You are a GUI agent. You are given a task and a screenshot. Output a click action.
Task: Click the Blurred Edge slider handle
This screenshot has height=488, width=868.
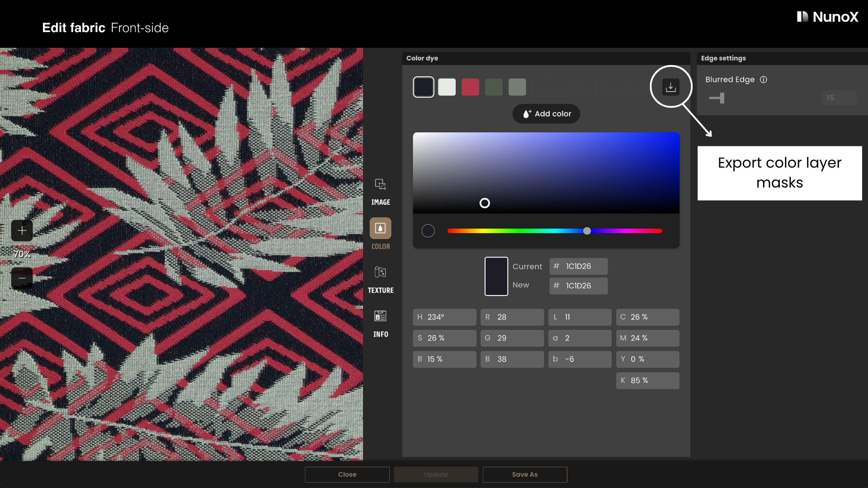click(722, 98)
